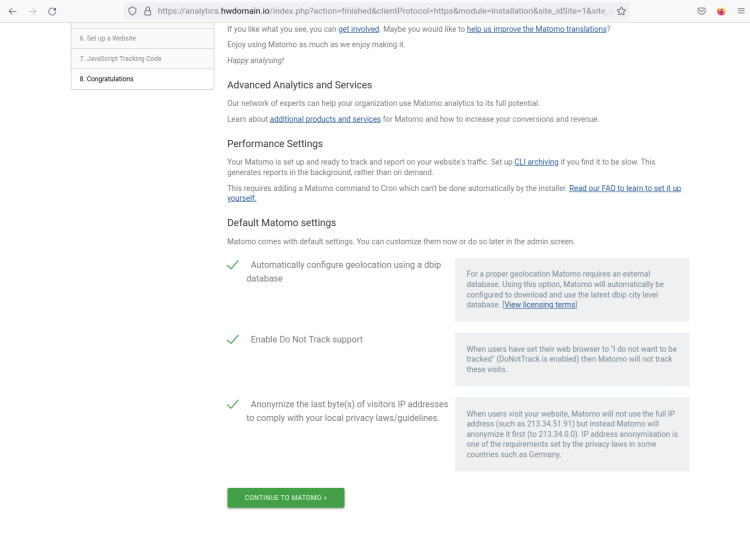Open the Firefox hamburger menu

point(739,11)
